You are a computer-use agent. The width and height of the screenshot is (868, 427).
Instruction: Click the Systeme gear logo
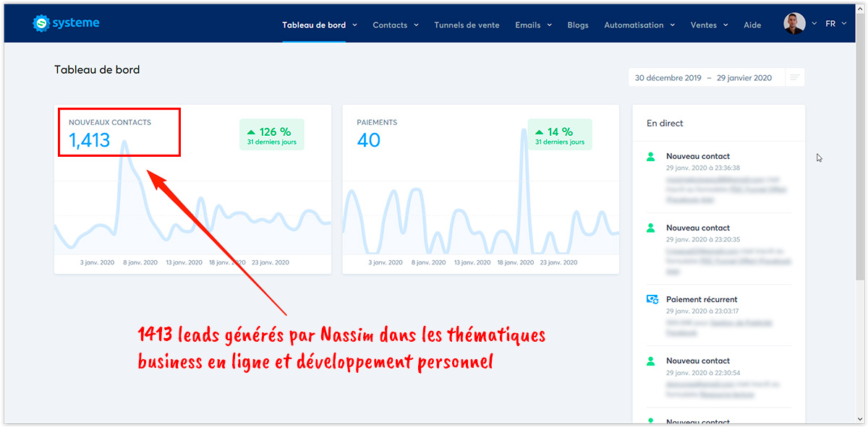point(42,24)
